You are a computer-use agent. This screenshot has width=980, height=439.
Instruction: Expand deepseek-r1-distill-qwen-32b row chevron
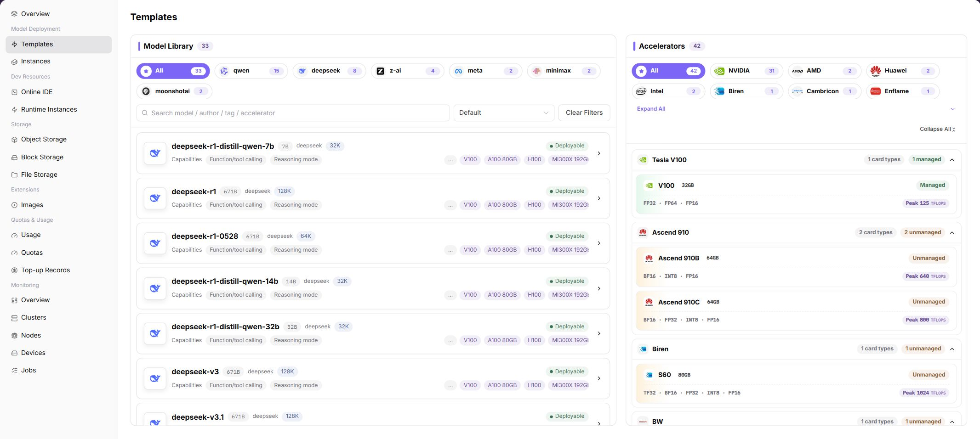coord(599,334)
